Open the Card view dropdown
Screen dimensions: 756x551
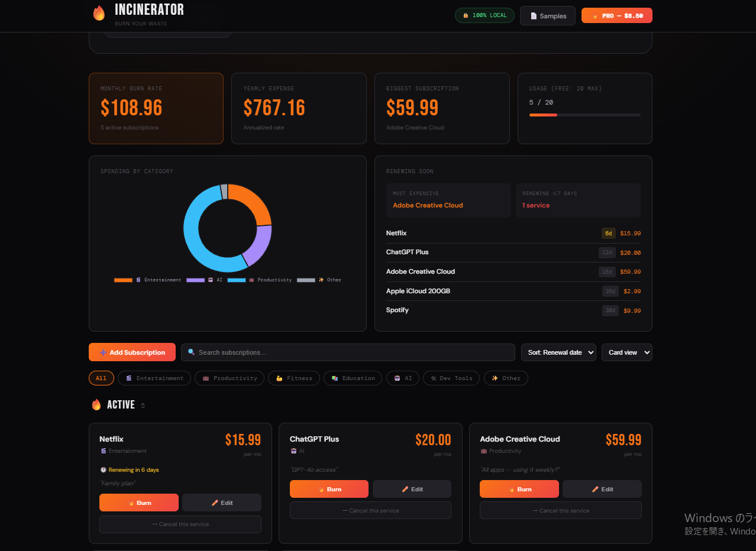pyautogui.click(x=627, y=352)
